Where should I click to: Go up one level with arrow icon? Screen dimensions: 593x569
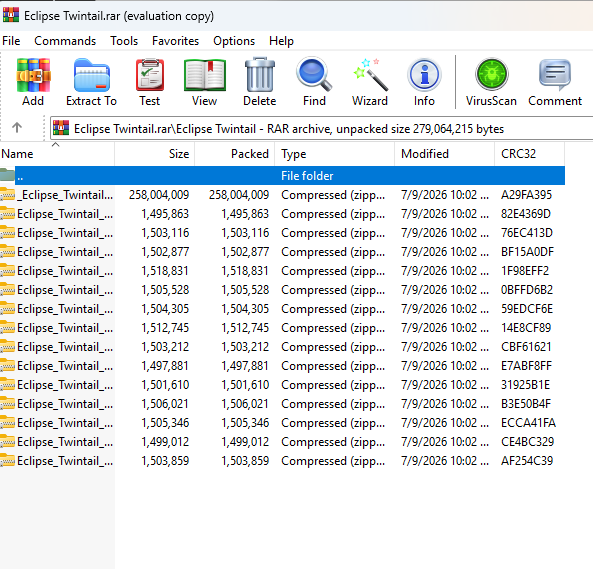[17, 128]
